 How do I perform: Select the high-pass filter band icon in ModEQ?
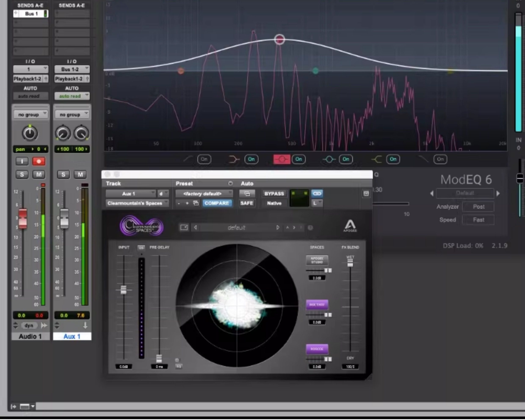point(188,159)
